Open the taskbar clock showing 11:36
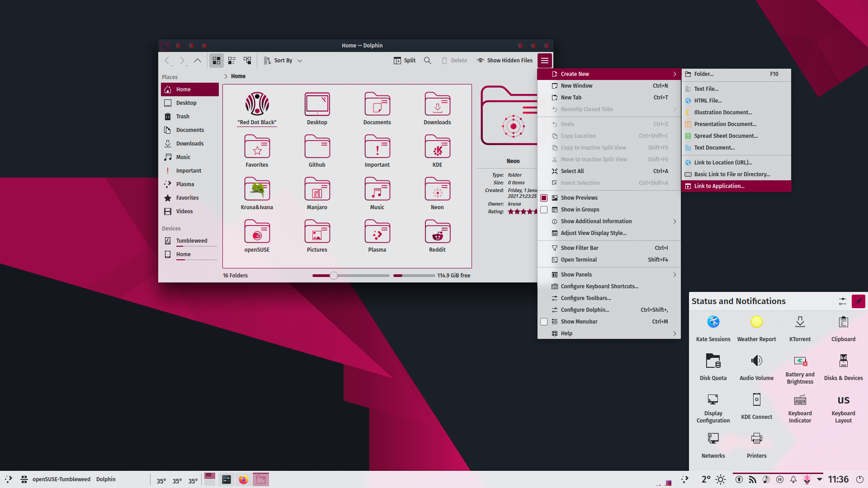868x488 pixels. point(838,479)
